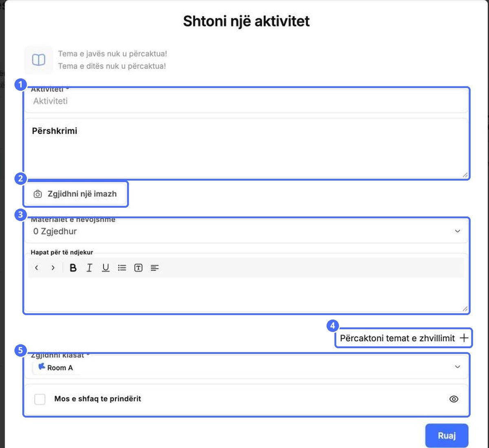Screen dimensions: 489x448
Task: Click 'Zgjidhni një imazh' button
Action: (76, 194)
